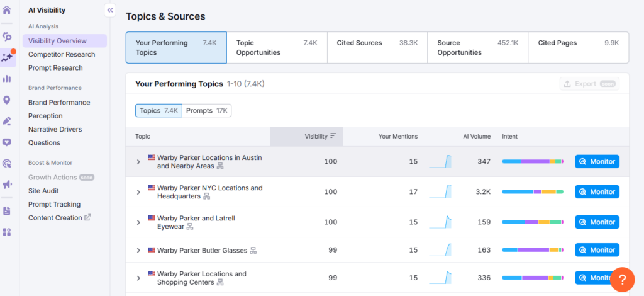
Task: Click Monitor for Latrell Eyewear topic
Action: pos(597,222)
